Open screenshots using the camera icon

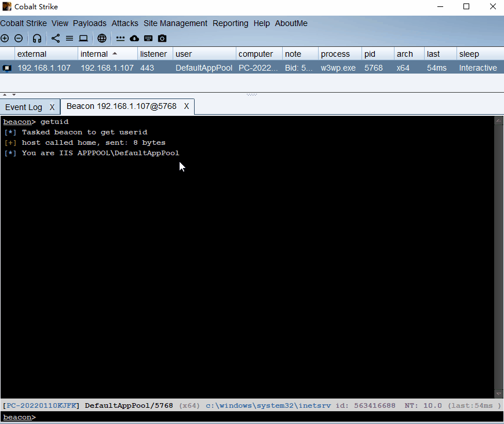tap(162, 39)
